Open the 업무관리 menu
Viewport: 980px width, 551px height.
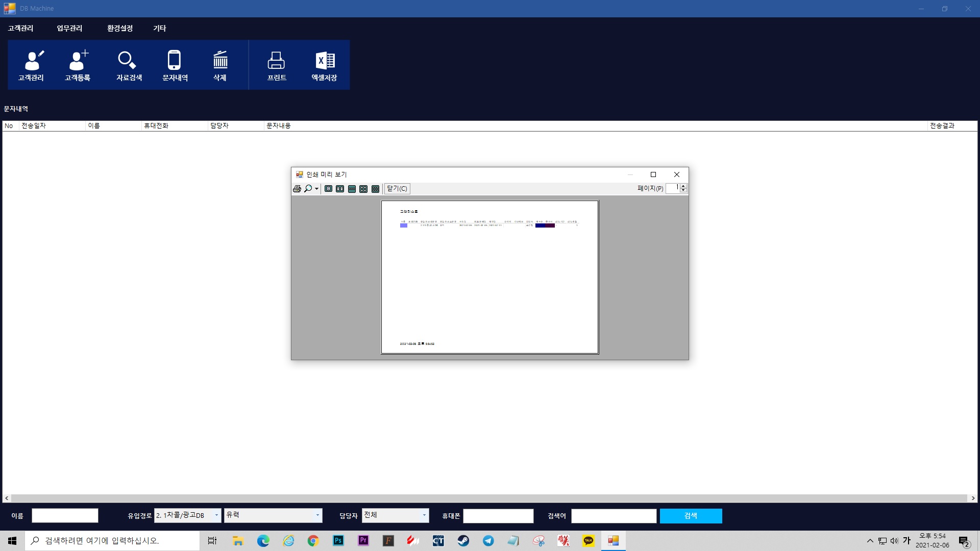tap(69, 28)
